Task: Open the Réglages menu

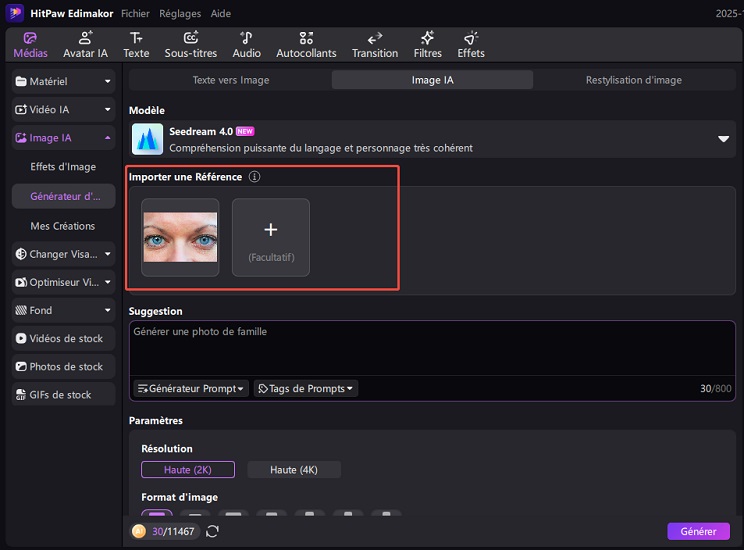Action: tap(179, 14)
